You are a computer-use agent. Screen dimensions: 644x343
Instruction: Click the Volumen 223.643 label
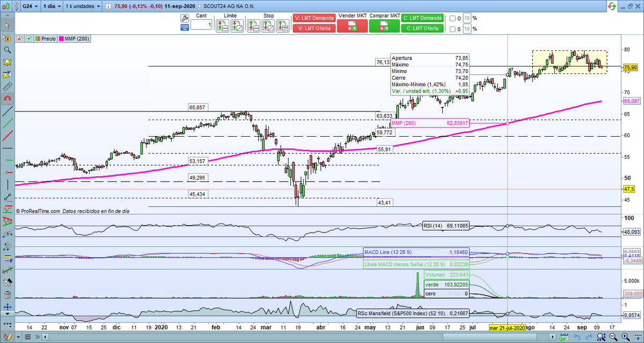(447, 275)
